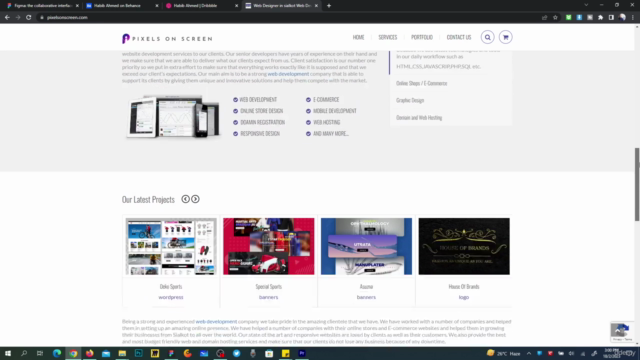Screen dimensions: 640x360
Task: Open volume control in system tray
Action: pyautogui.click(x=571, y=353)
